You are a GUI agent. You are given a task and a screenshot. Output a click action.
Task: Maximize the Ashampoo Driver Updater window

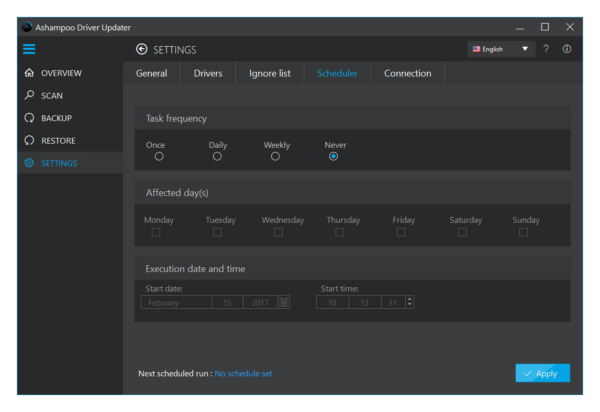(x=545, y=27)
